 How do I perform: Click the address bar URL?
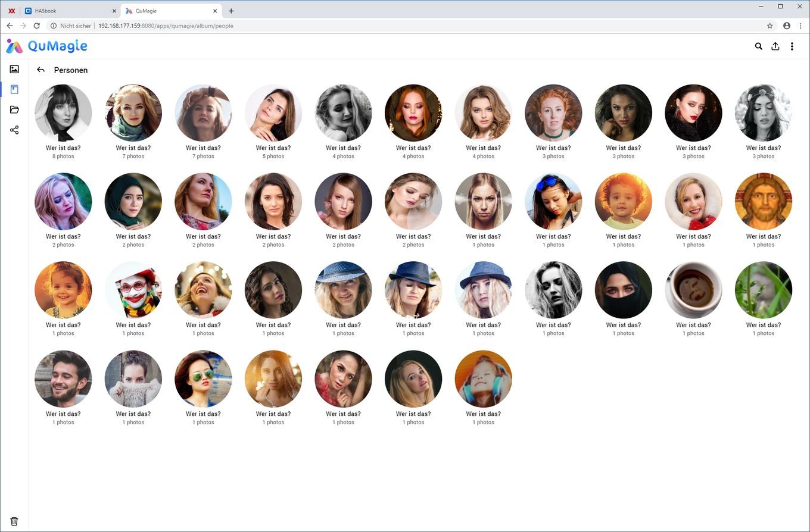166,26
